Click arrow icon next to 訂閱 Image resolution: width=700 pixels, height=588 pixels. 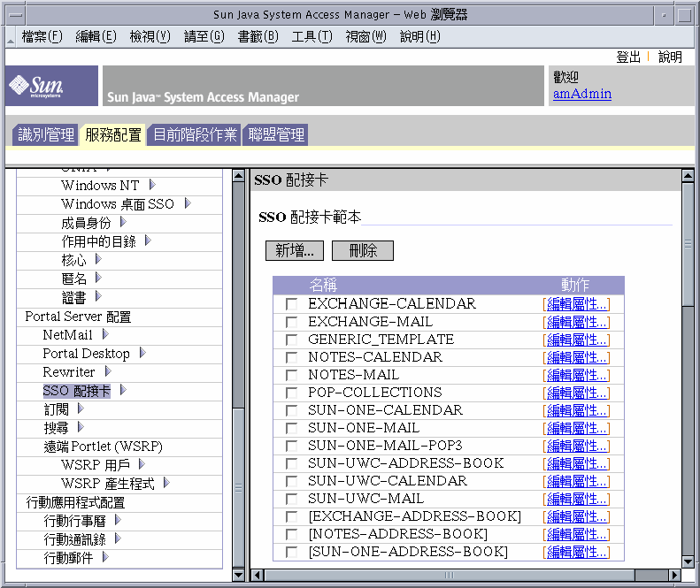click(x=81, y=409)
